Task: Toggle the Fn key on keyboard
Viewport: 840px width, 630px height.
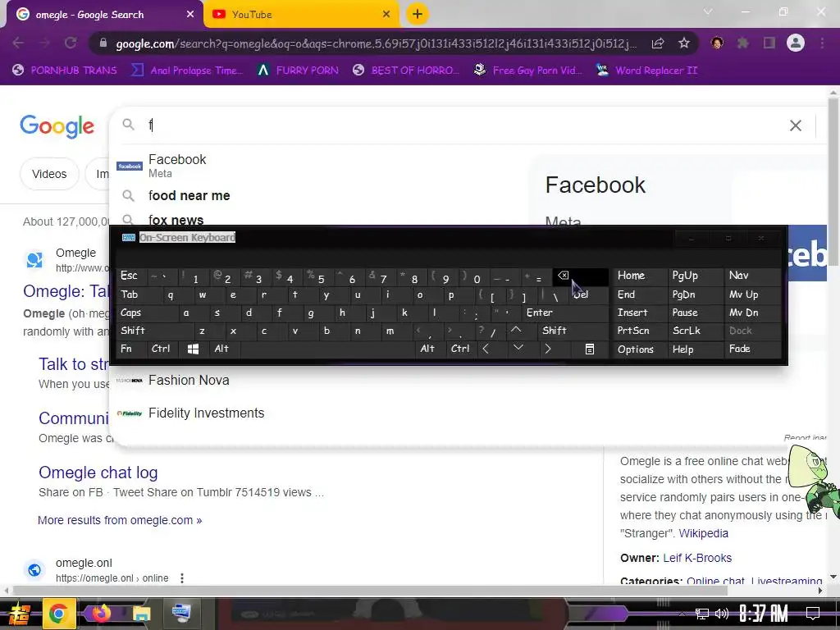Action: pyautogui.click(x=131, y=349)
